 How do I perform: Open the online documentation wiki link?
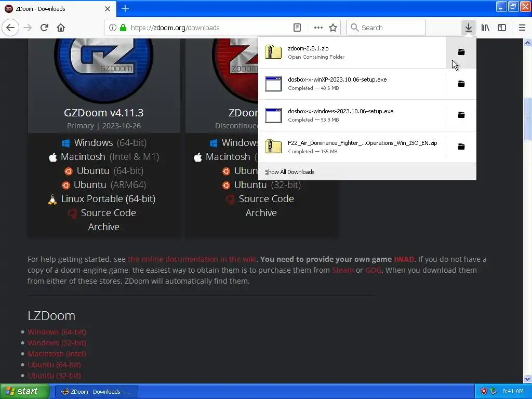192,259
